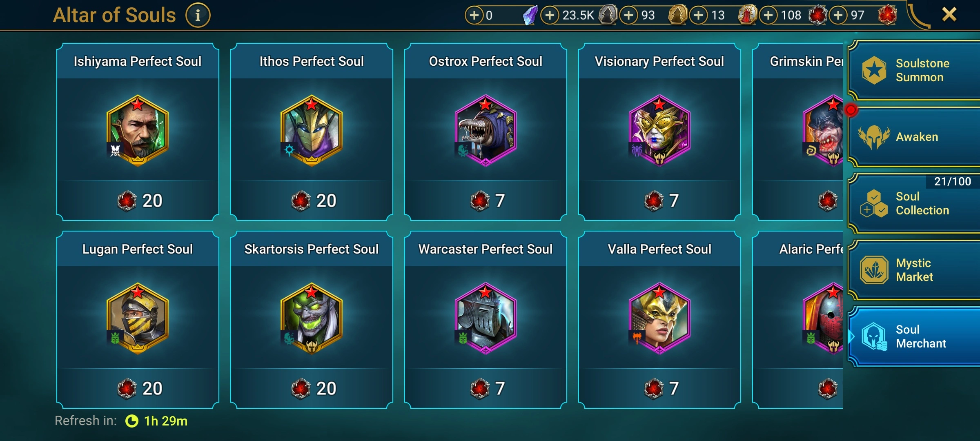Buy Skartorsis Perfect Soul for 20
The width and height of the screenshot is (980, 441).
[312, 388]
